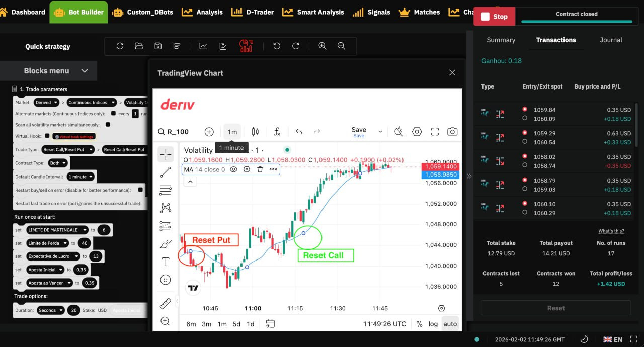The image size is (644, 347).
Task: Expand the Blocks menu chevron
Action: point(85,71)
